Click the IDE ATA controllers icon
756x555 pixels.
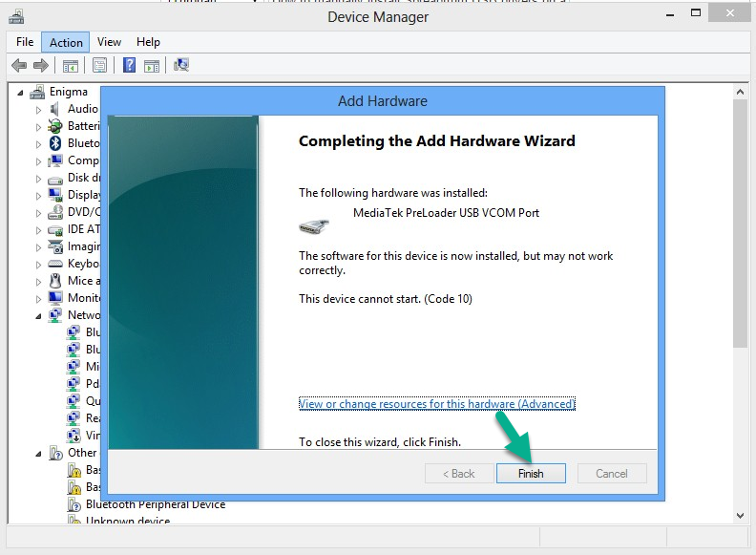pos(55,230)
